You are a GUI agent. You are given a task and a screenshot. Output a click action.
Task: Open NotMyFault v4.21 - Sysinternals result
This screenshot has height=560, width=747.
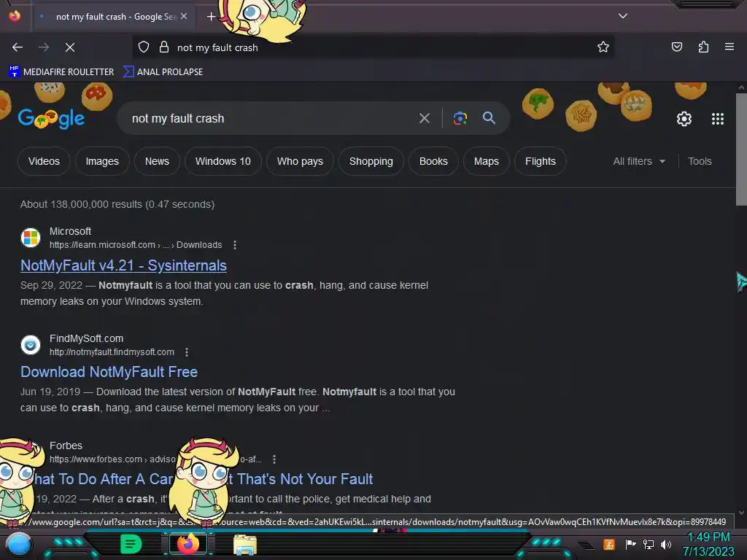tap(123, 265)
